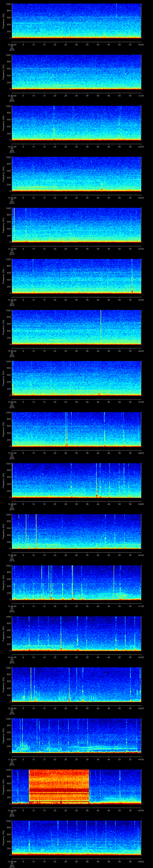This screenshot has height=868, width=153.
Task: Open the spectrogram panel starting at 12:33:00
Action: click(76, 225)
